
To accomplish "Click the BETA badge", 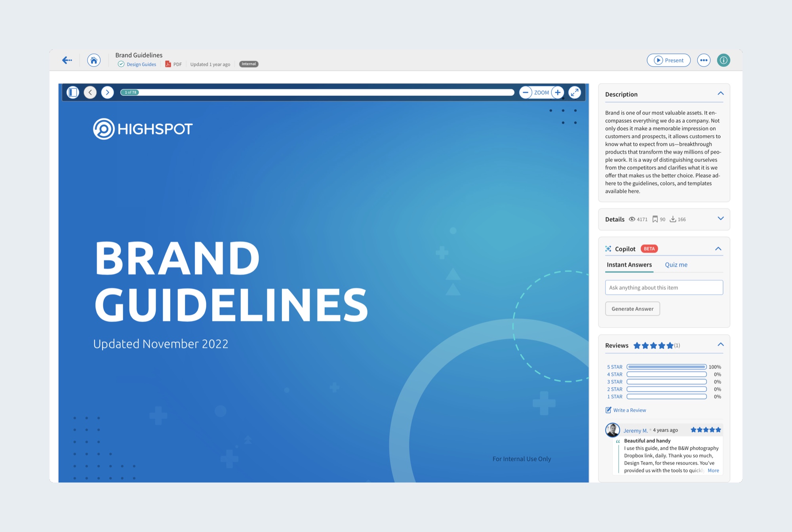I will pyautogui.click(x=649, y=249).
